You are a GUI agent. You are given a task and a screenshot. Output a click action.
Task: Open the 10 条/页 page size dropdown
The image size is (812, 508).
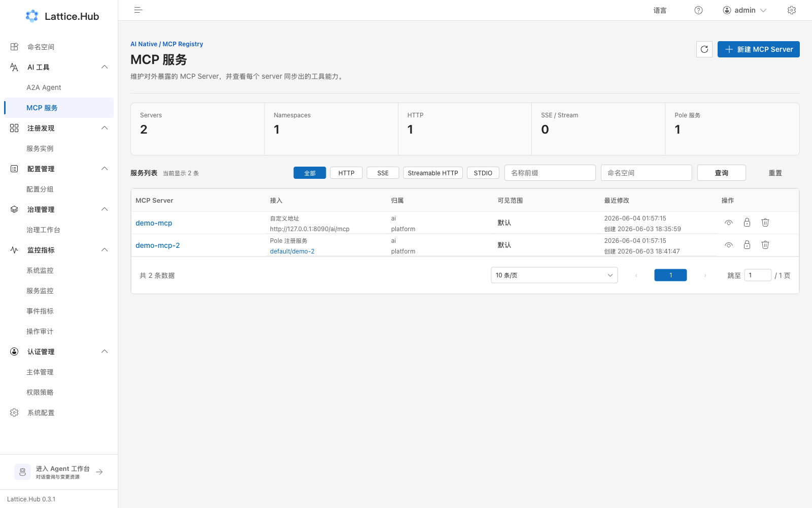[x=554, y=275]
